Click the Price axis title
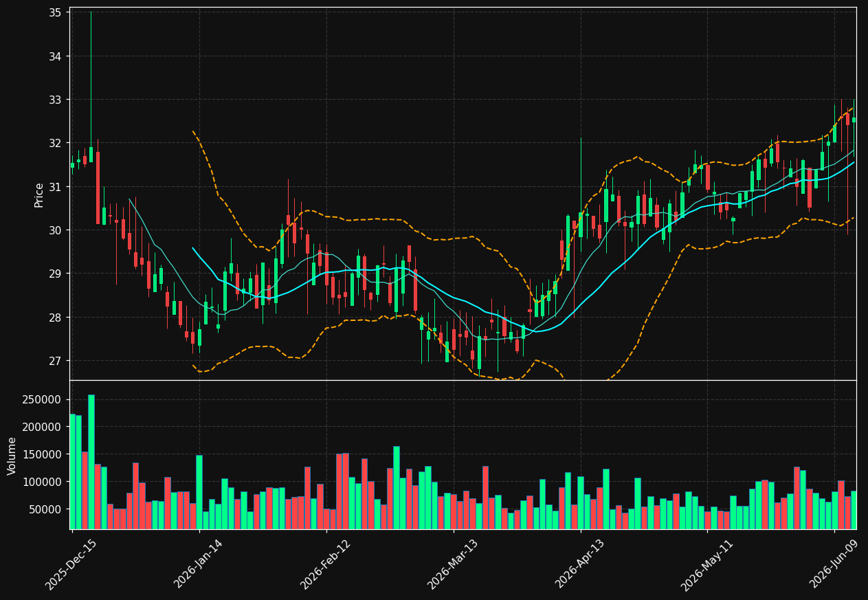 click(39, 195)
